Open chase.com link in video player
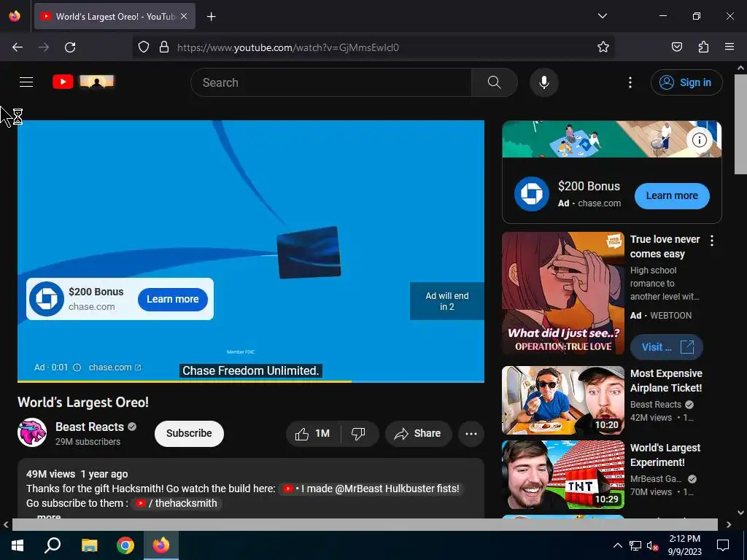The height and width of the screenshot is (560, 747). (115, 367)
